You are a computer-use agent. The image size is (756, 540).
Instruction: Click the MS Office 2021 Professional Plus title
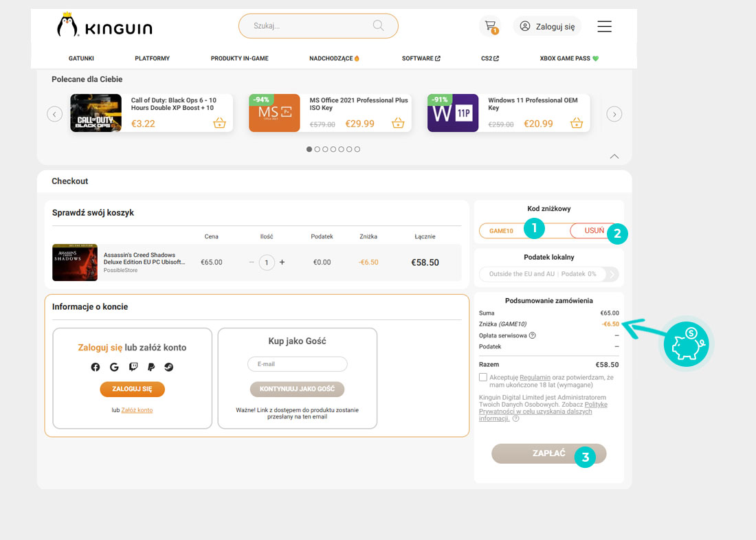[359, 104]
